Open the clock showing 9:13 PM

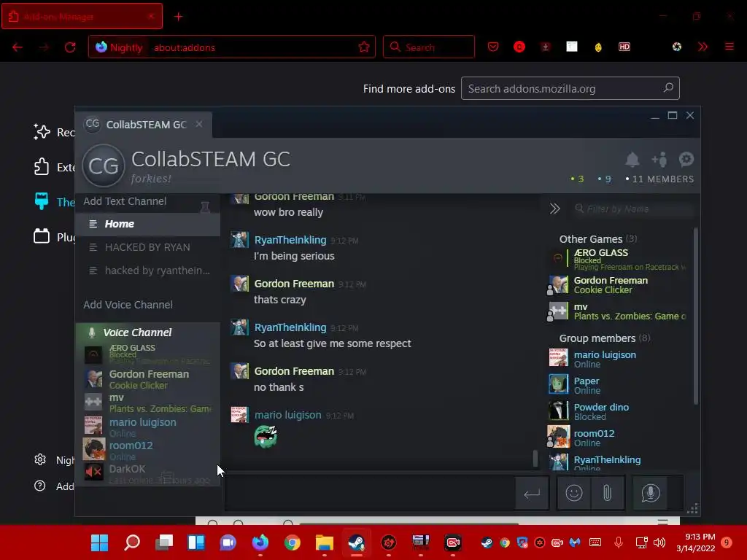click(x=695, y=542)
